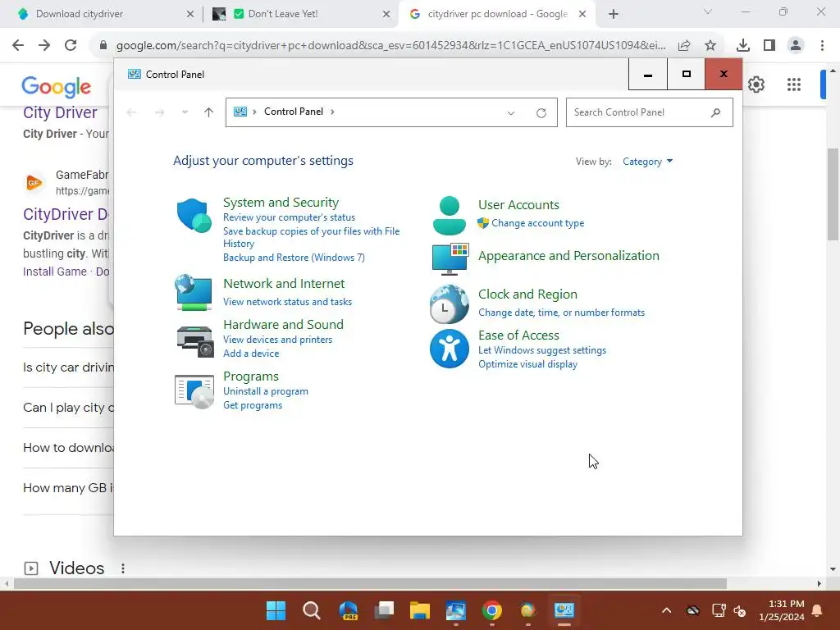Click Review your computer's status

click(x=289, y=217)
